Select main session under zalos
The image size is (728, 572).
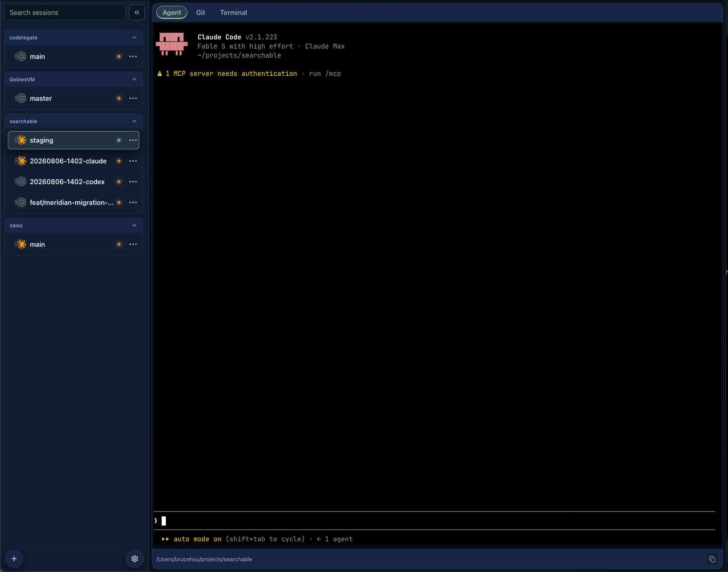(73, 244)
